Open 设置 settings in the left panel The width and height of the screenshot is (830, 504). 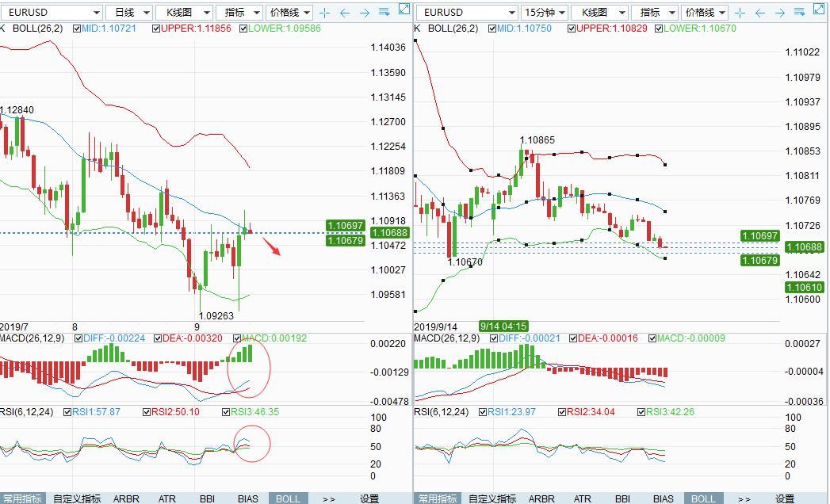tap(369, 498)
